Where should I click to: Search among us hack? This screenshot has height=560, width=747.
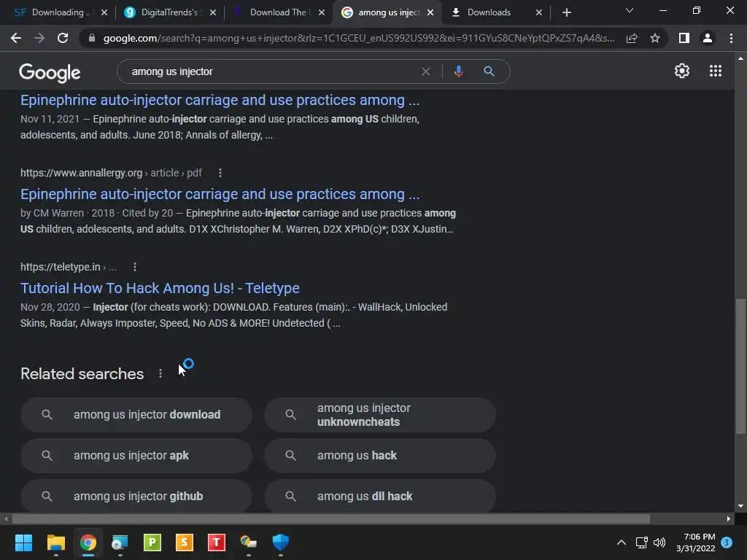coord(379,456)
